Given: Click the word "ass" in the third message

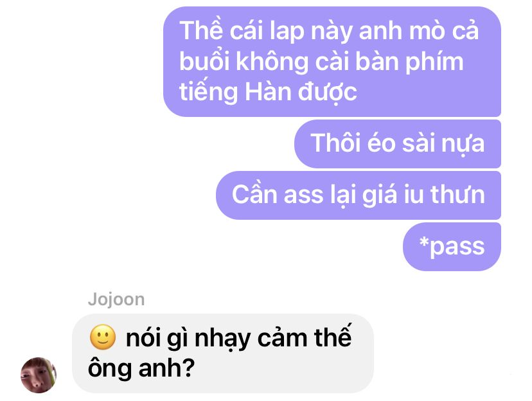Looking at the screenshot, I should coord(303,196).
